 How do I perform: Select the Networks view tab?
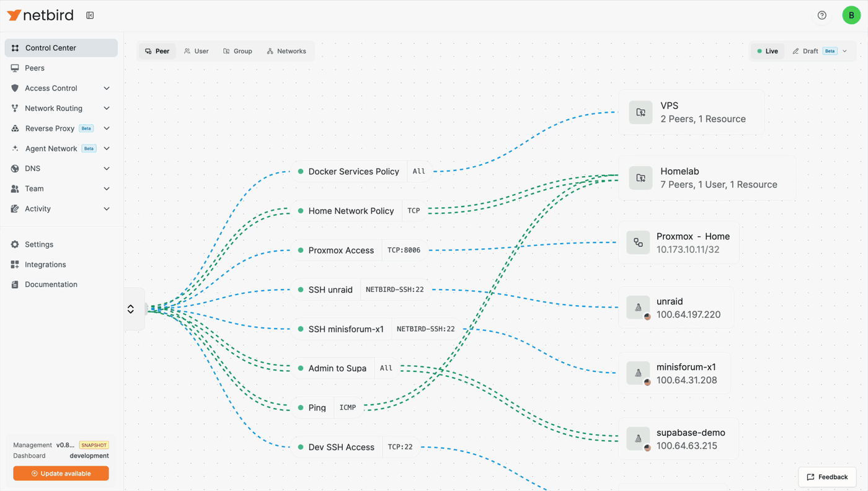286,51
